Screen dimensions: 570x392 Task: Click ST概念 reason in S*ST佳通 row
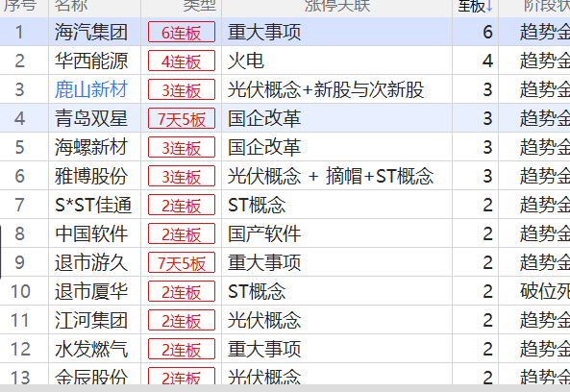(257, 205)
